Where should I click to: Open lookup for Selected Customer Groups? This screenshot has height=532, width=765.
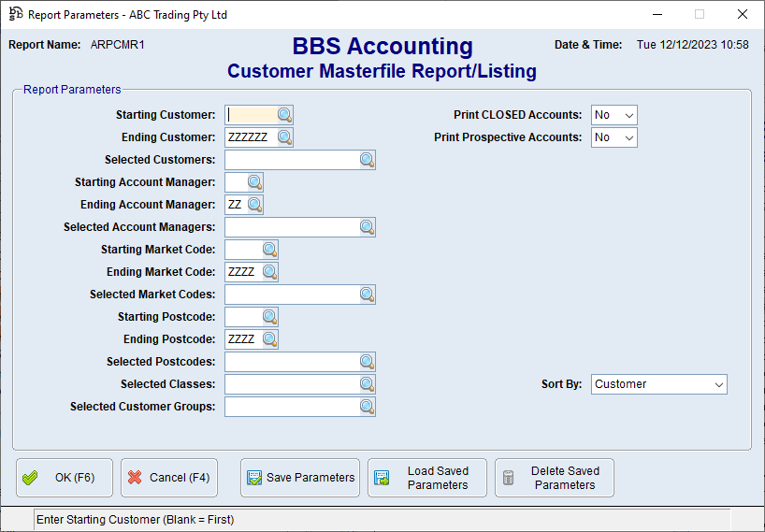(367, 407)
